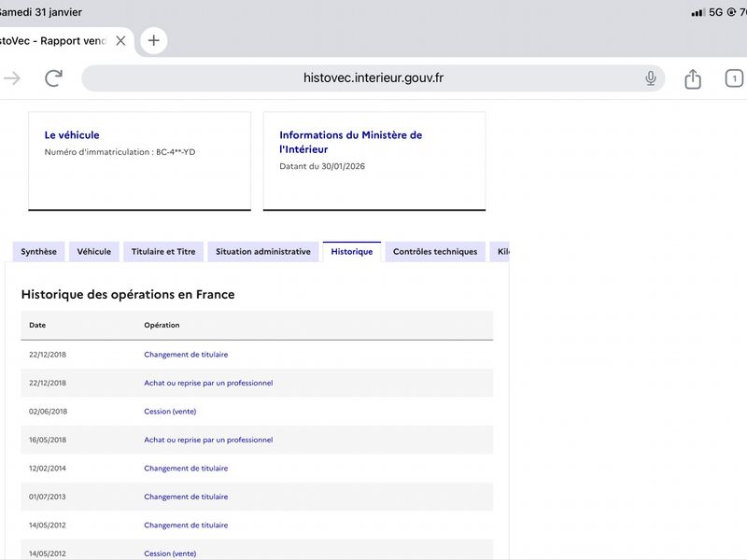The height and width of the screenshot is (560, 747).
Task: Open the Véhicule tab
Action: (93, 252)
